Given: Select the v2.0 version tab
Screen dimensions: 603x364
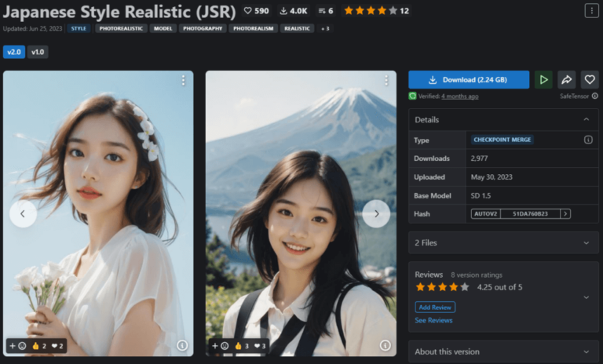Looking at the screenshot, I should point(13,53).
